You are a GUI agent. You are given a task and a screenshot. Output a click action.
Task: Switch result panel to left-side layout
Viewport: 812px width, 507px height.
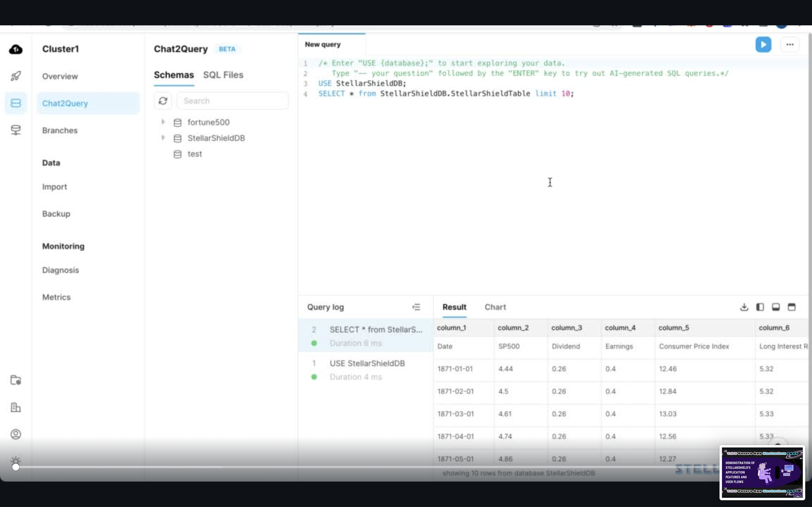tap(760, 307)
